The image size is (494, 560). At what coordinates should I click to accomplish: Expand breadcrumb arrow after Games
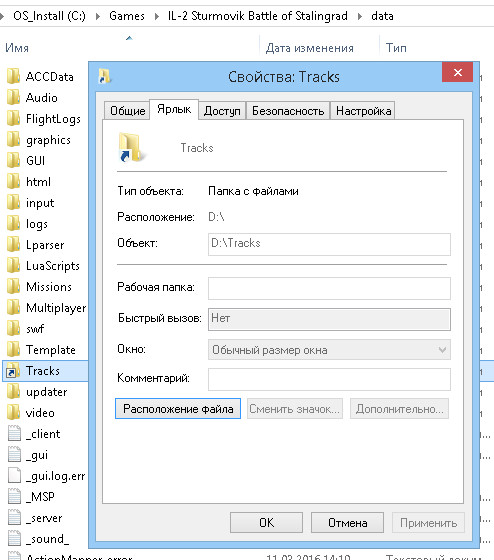tap(157, 16)
